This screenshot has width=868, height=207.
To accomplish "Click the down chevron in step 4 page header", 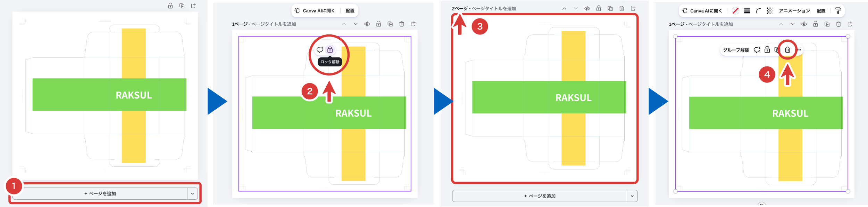I will coord(792,24).
